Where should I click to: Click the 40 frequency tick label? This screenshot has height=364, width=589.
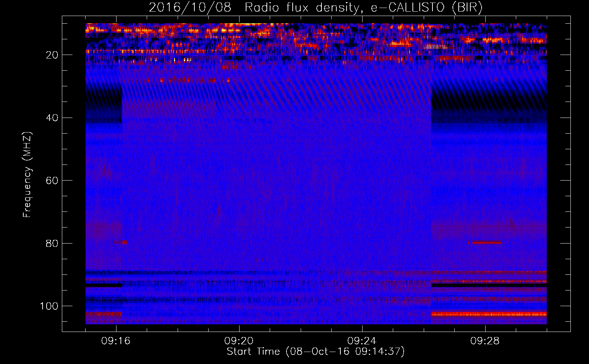pyautogui.click(x=52, y=118)
